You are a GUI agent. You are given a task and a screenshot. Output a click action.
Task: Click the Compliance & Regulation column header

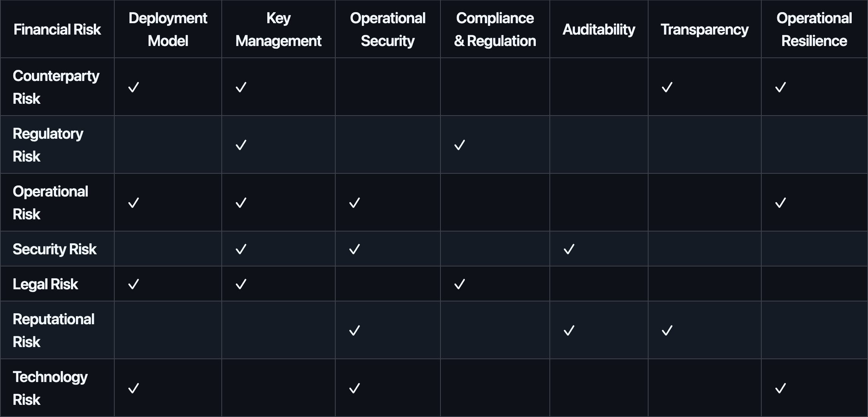pos(495,30)
